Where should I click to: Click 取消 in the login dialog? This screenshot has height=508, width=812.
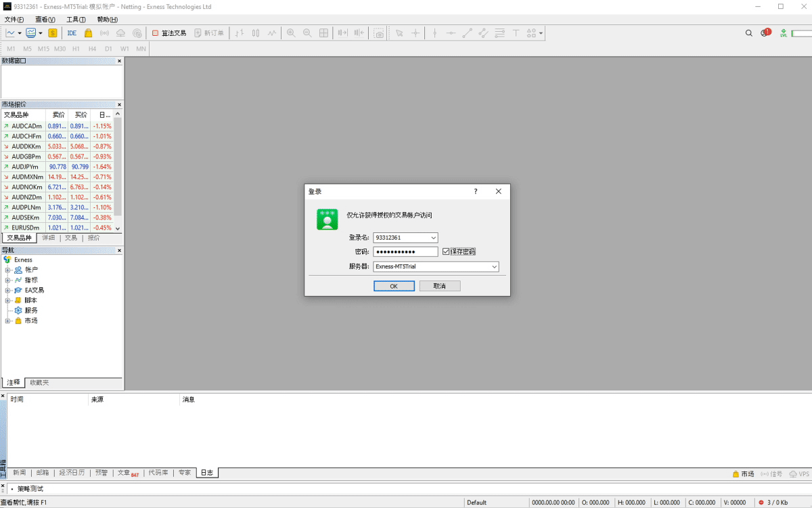[x=440, y=286]
